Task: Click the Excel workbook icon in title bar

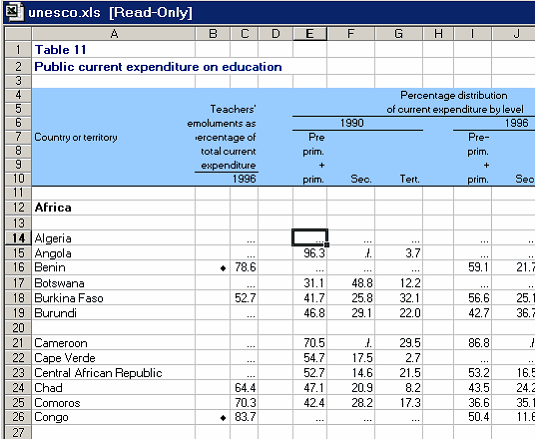Action: (x=15, y=12)
